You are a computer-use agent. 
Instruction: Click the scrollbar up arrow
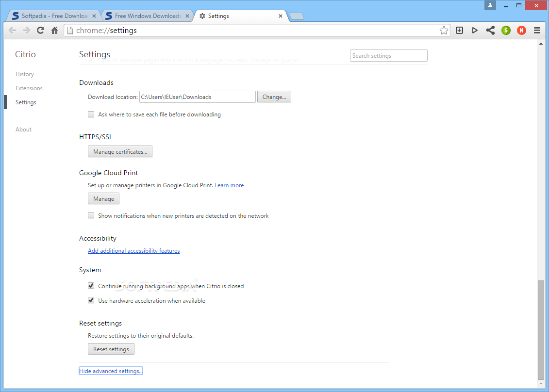541,43
